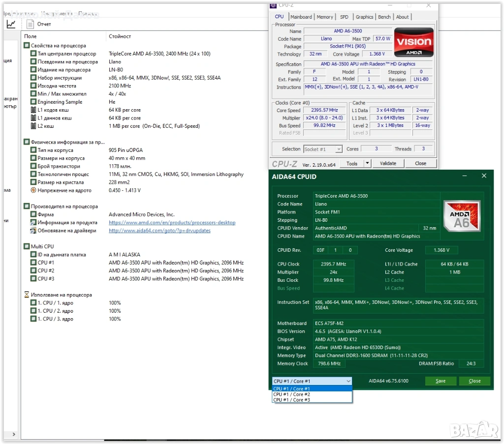Click the VISION AMD logo in CPU-Z
Viewport: 504px width, 444px height.
click(413, 42)
